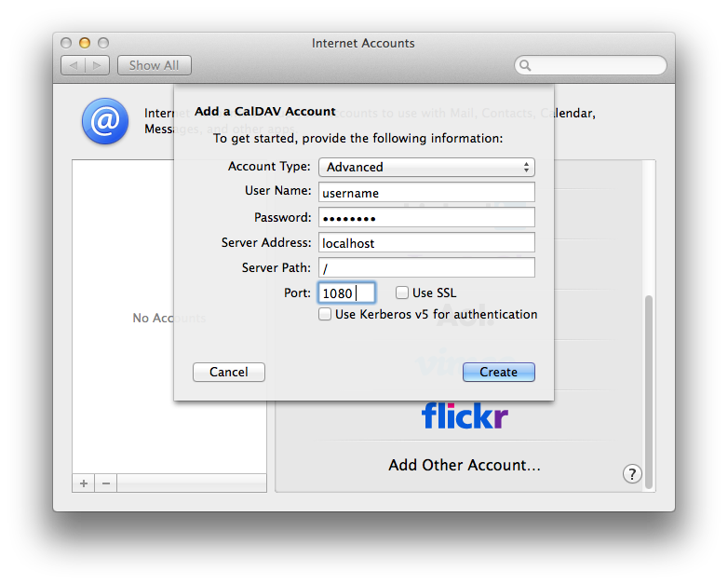This screenshot has height=585, width=728.
Task: Click the minus remove account button
Action: [106, 483]
